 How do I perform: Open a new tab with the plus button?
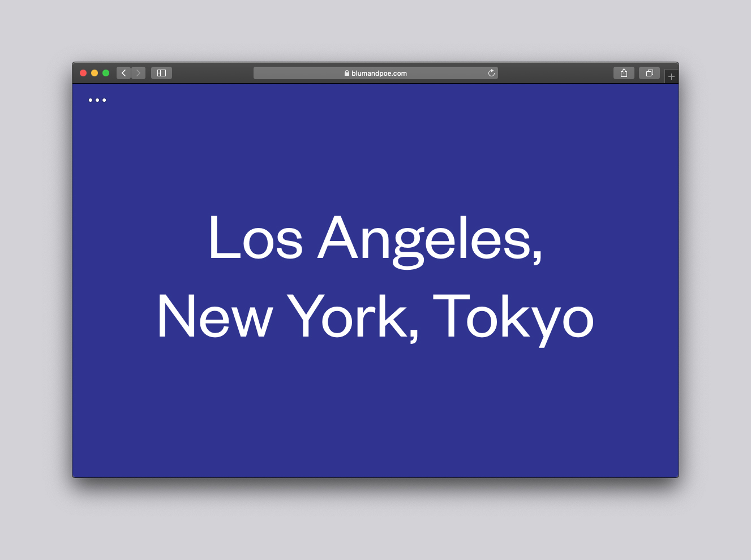click(671, 76)
